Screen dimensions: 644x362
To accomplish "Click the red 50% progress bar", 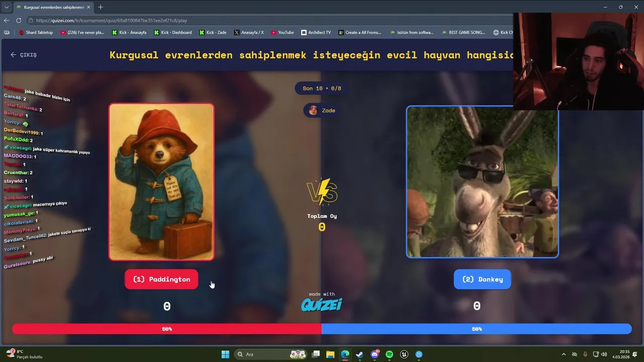I will (x=167, y=329).
